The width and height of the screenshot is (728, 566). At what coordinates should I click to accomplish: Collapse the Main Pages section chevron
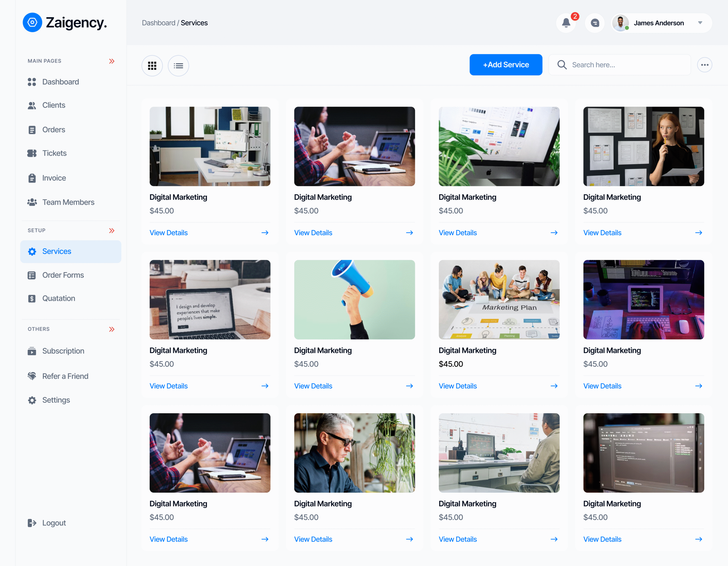(x=112, y=61)
